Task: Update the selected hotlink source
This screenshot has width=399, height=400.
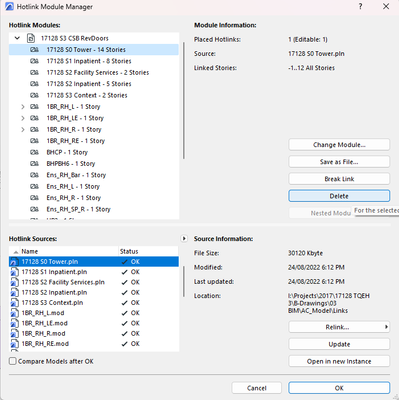Action: coord(339,344)
